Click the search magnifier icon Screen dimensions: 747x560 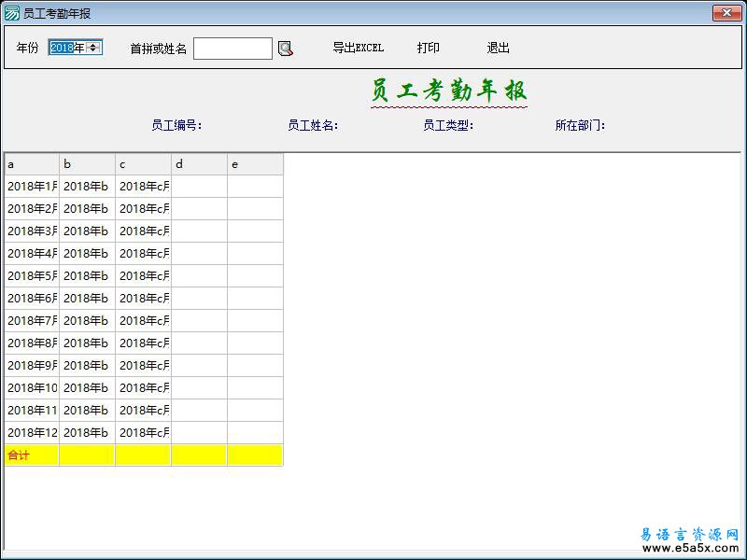click(x=286, y=49)
